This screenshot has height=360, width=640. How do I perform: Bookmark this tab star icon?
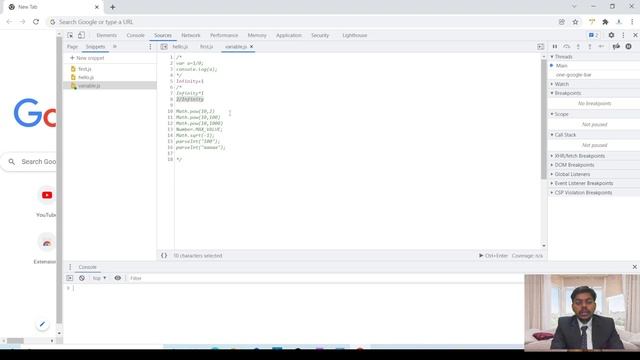pos(575,22)
